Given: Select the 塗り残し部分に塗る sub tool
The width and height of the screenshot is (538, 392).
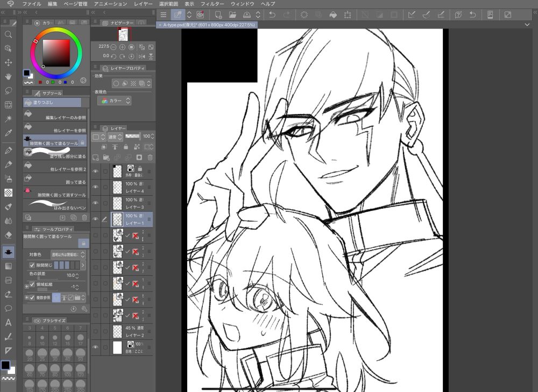Looking at the screenshot, I should [55, 153].
